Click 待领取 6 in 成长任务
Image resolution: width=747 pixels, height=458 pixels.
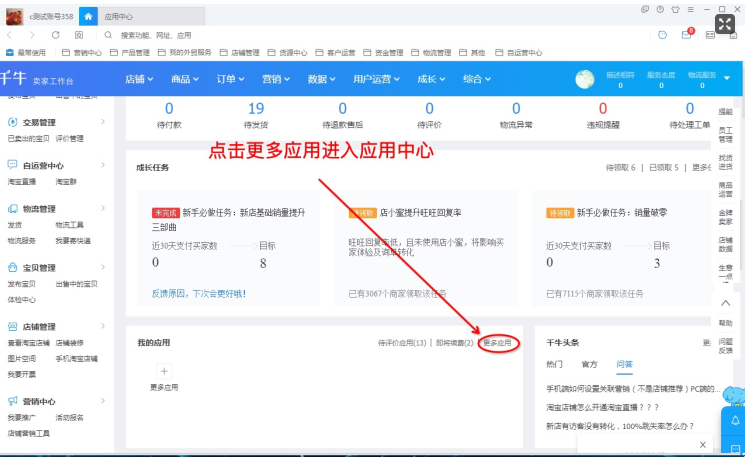(620, 167)
